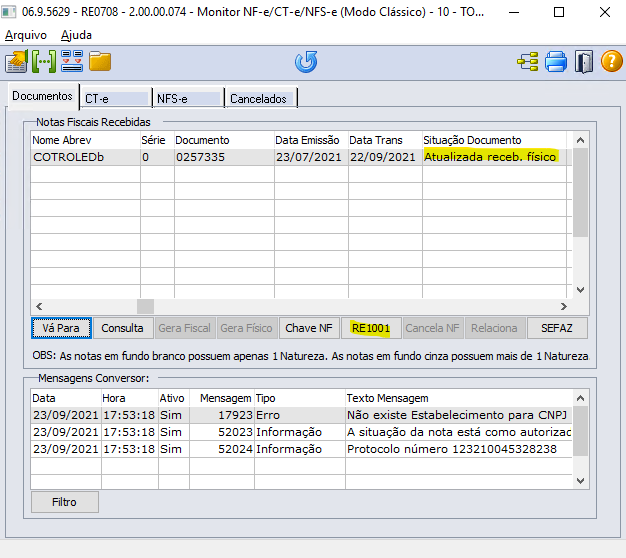Minimize the Monitor NF-e window

[514, 12]
